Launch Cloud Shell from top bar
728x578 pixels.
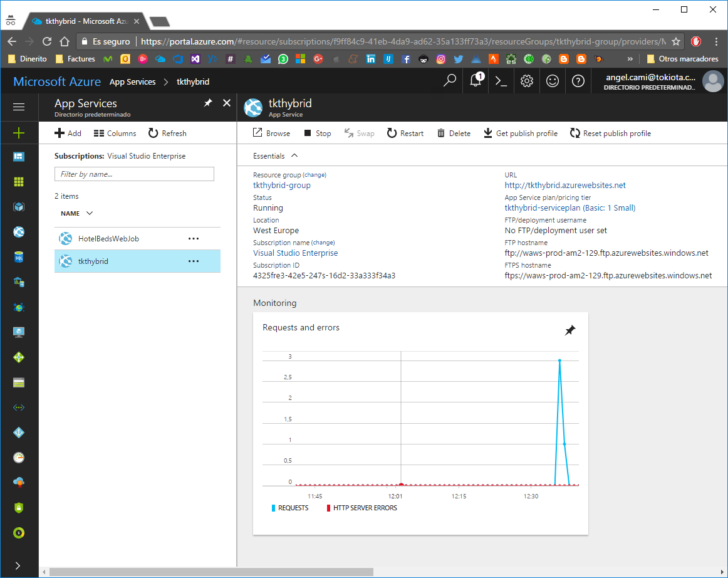(501, 81)
